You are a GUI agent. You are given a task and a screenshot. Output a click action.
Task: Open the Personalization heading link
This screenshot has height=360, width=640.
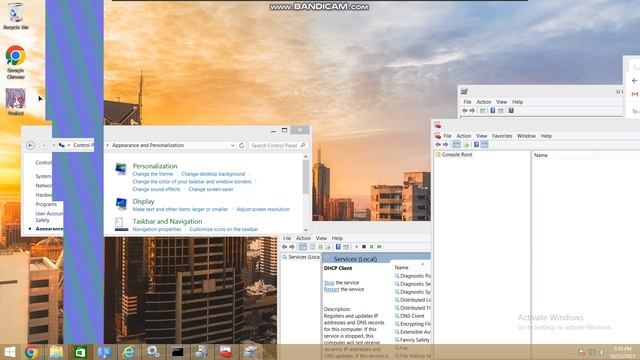point(155,166)
